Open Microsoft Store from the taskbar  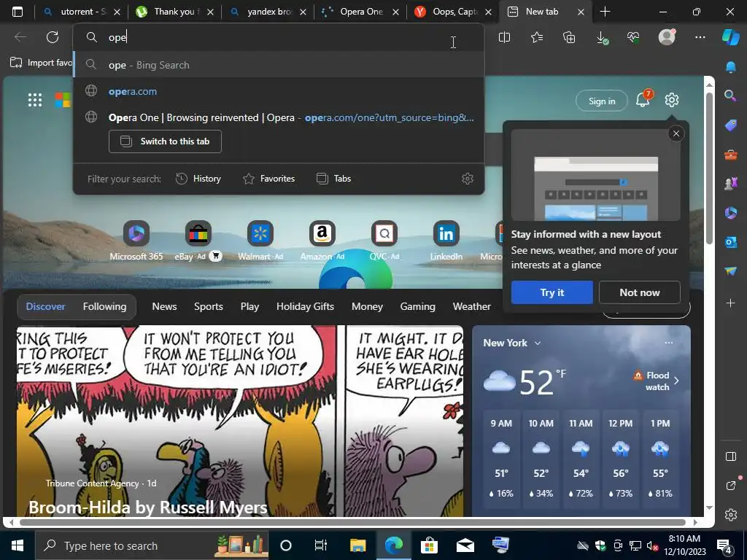429,545
